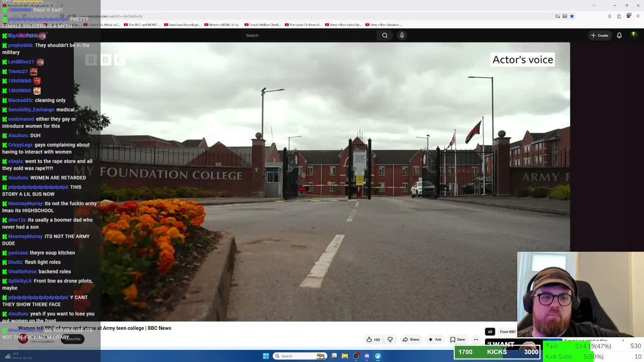
Task: Open the Discord taskbar icon
Action: click(x=367, y=356)
